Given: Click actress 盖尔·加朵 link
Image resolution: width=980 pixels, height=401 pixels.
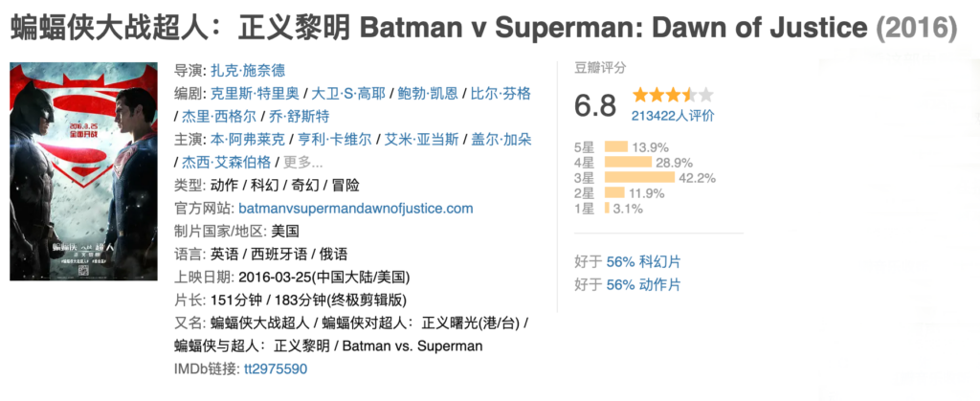Looking at the screenshot, I should (501, 140).
